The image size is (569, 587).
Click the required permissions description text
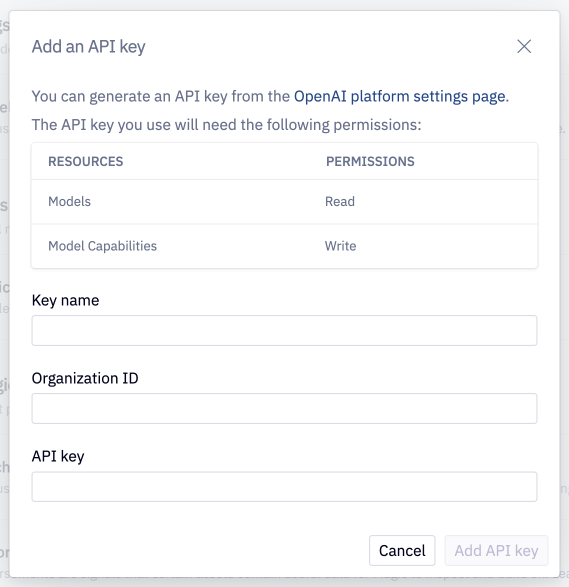(x=226, y=125)
